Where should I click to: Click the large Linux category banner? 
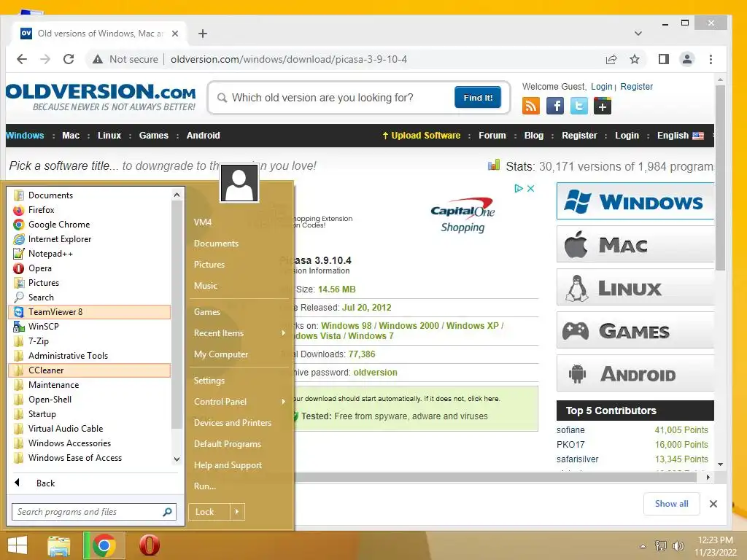click(x=635, y=287)
